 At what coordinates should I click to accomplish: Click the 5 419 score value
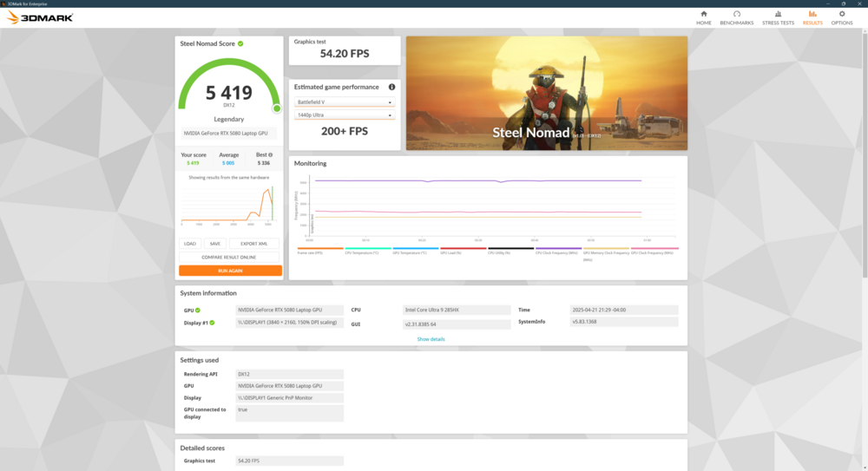click(228, 93)
